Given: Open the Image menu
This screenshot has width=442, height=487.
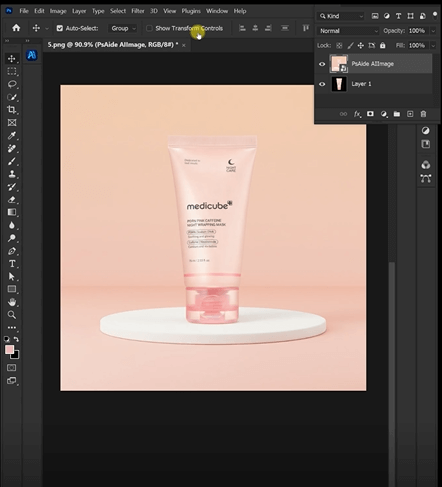Looking at the screenshot, I should coord(58,11).
